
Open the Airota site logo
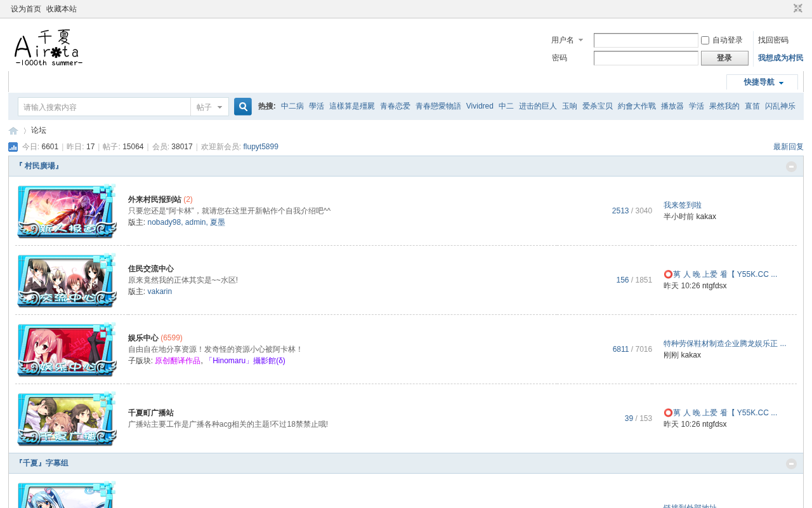pyautogui.click(x=49, y=48)
